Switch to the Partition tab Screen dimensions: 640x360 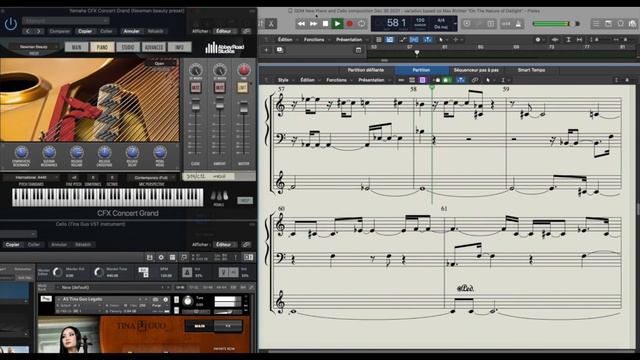(x=421, y=70)
